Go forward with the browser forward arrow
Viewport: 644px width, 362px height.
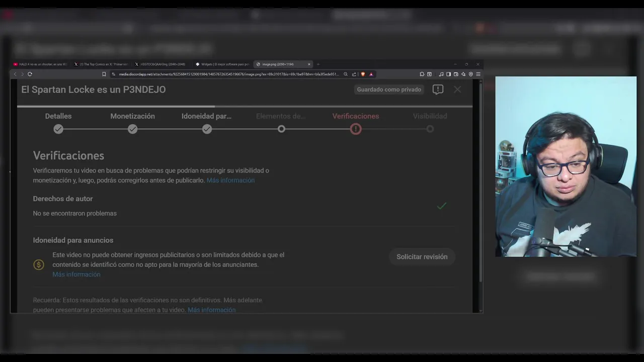coord(22,74)
